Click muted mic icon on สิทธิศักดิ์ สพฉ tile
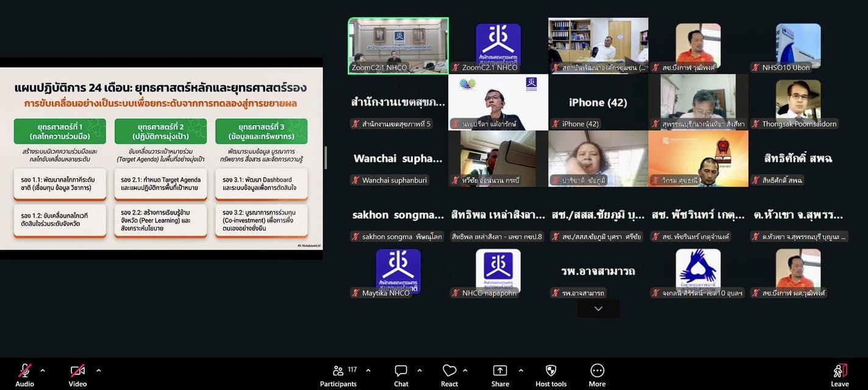The image size is (868, 390). (756, 180)
